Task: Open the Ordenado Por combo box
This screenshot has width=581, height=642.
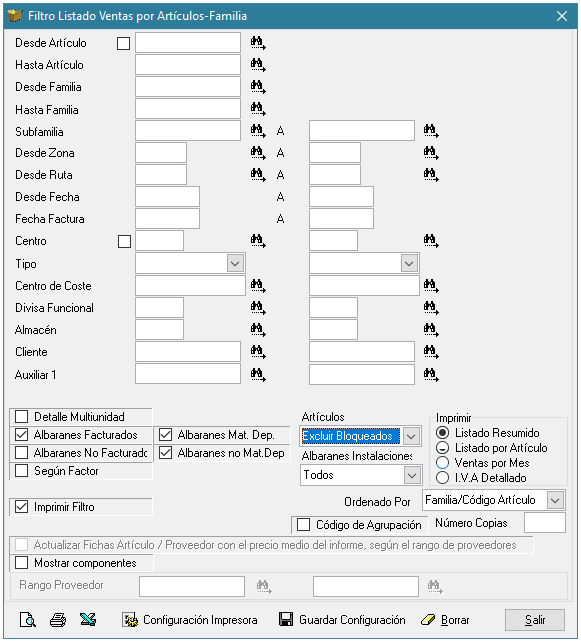Action: pos(555,500)
